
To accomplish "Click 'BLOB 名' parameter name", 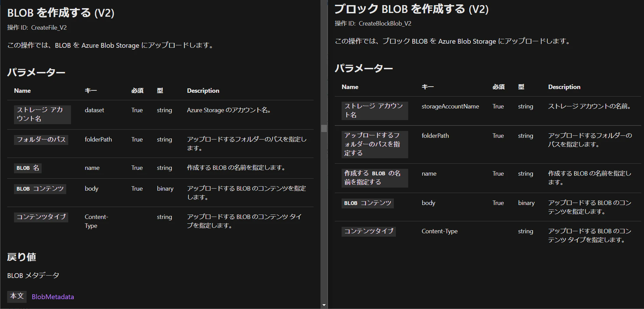I will coord(28,168).
